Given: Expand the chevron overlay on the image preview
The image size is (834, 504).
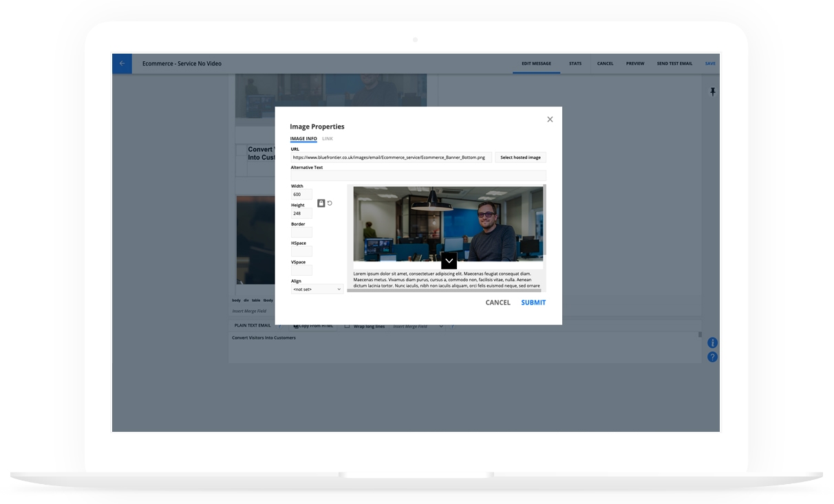Looking at the screenshot, I should click(449, 261).
